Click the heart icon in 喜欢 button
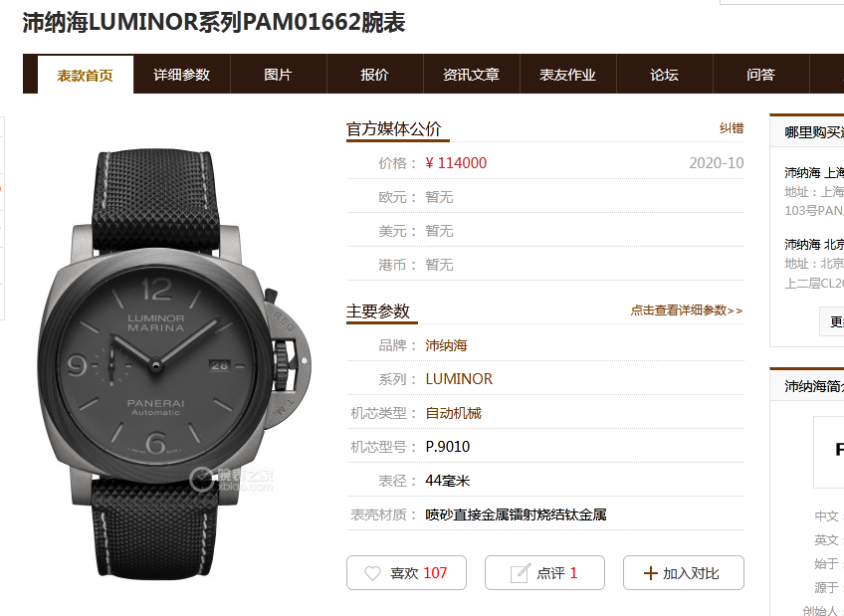This screenshot has width=844, height=616. coord(372,573)
